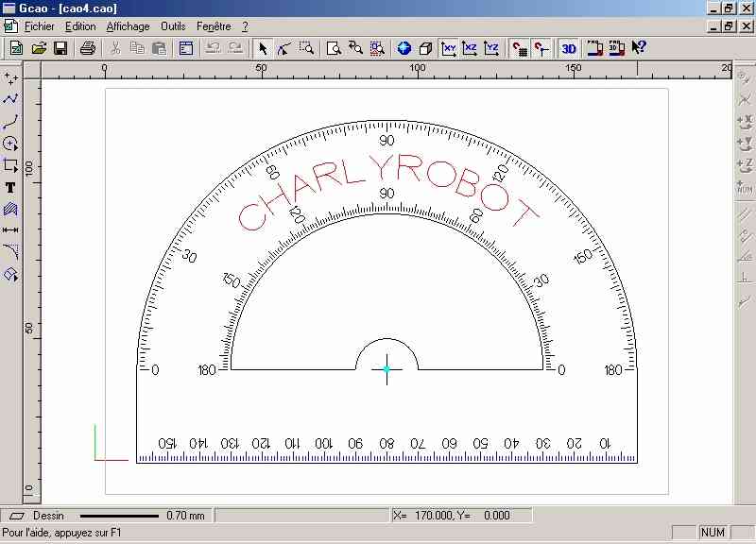Select the Text tool
The height and width of the screenshot is (544, 756).
(x=10, y=187)
